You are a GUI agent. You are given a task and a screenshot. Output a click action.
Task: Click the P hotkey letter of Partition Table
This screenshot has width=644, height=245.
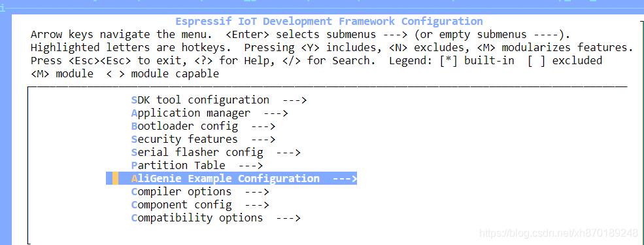click(x=134, y=166)
